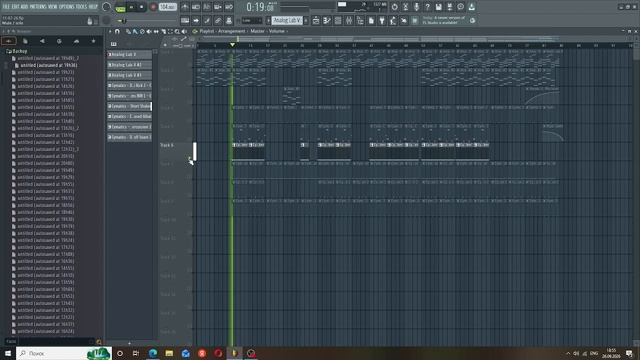Select the playlist draw pencil tool
640x360 pixels.
click(x=128, y=31)
